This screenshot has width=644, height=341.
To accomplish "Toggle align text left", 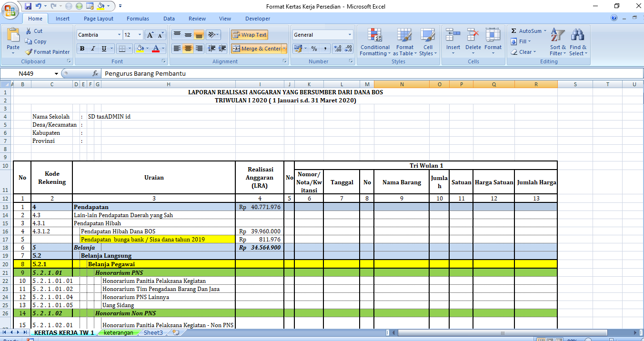I will tap(177, 49).
